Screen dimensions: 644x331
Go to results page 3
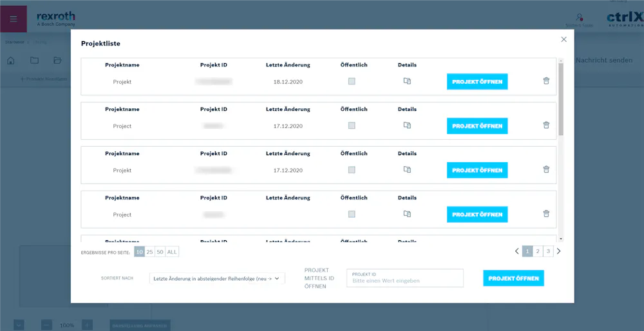[548, 251]
